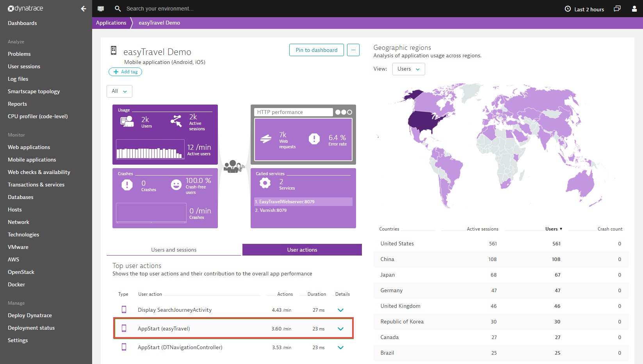Open EasyTravelWebserver:8079 service
The height and width of the screenshot is (364, 643).
[x=303, y=202]
